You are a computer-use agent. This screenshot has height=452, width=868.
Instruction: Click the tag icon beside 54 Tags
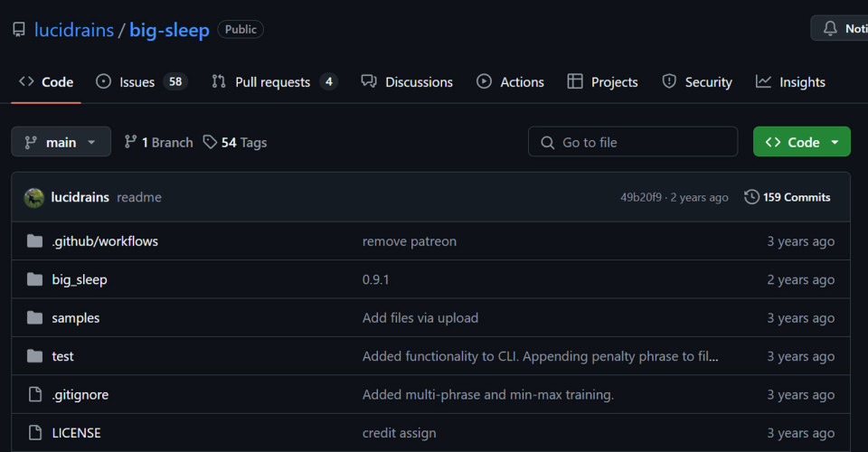pos(210,142)
